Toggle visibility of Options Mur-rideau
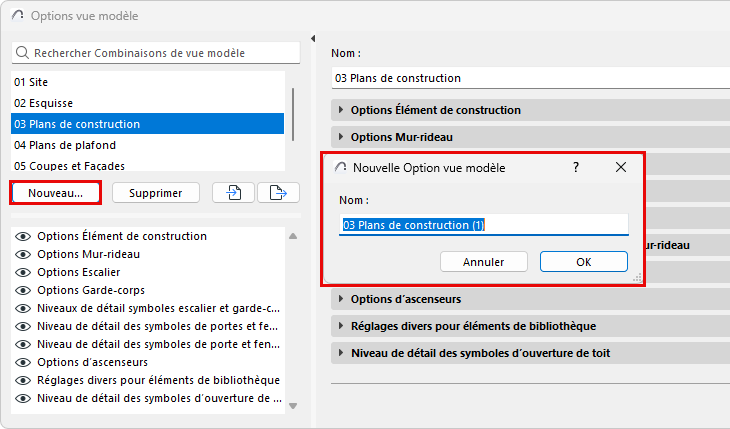 [x=23, y=254]
